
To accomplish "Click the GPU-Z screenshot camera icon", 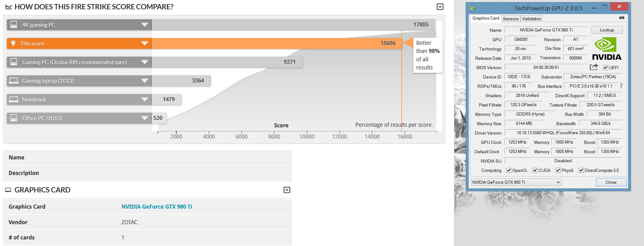I will pos(622,18).
